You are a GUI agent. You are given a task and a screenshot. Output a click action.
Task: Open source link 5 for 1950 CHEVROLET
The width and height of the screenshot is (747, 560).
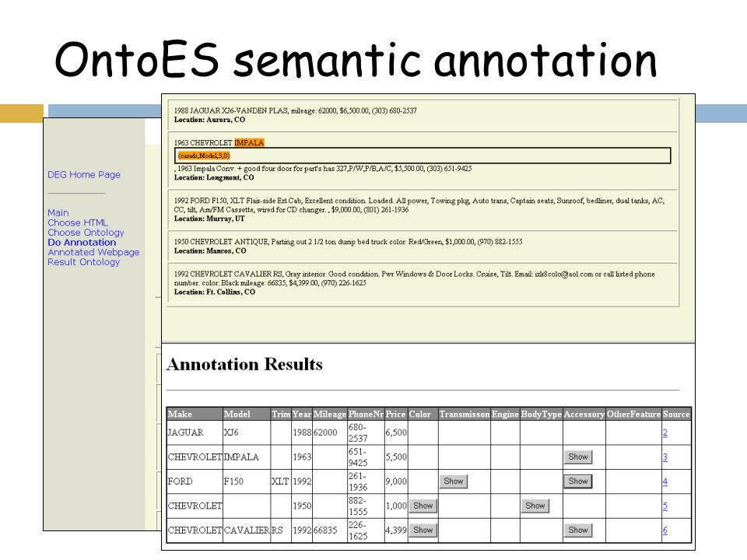(665, 506)
